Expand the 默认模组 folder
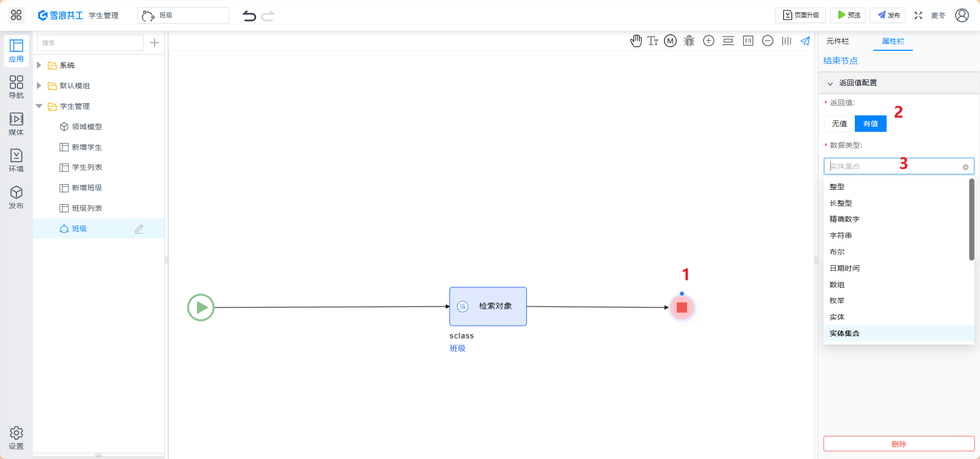980x459 pixels. tap(39, 86)
